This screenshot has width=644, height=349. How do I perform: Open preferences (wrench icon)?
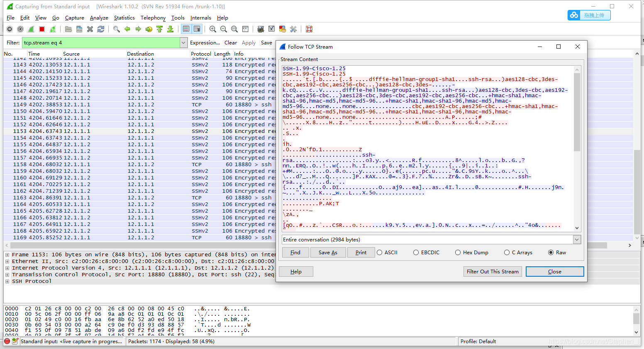(293, 29)
